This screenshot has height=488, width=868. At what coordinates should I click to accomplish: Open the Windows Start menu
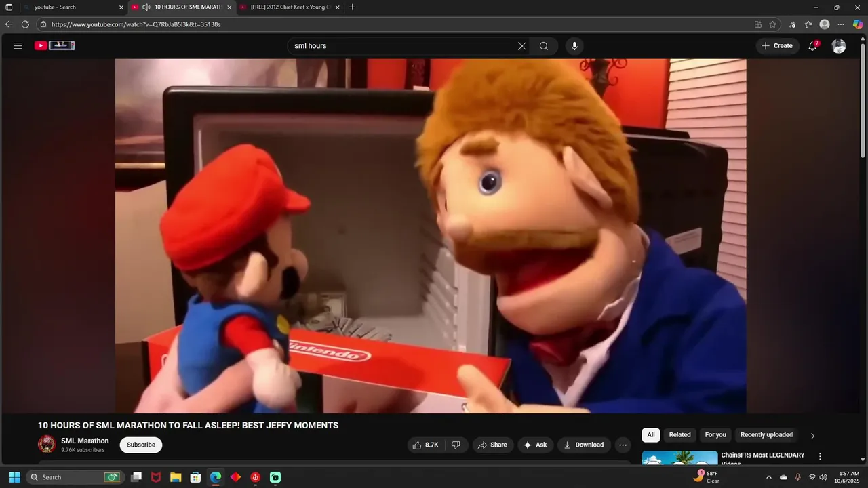pyautogui.click(x=14, y=477)
